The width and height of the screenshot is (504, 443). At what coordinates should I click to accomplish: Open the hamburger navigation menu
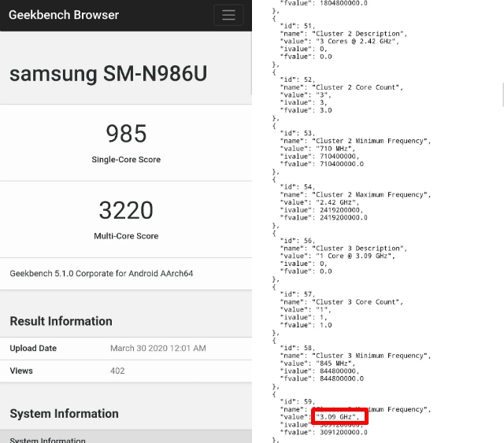coord(228,15)
